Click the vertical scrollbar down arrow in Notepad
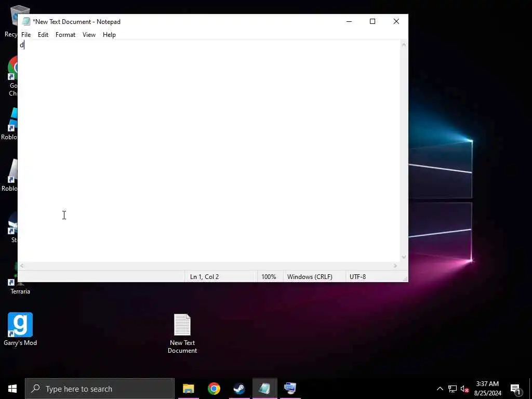The width and height of the screenshot is (532, 399). point(404,257)
